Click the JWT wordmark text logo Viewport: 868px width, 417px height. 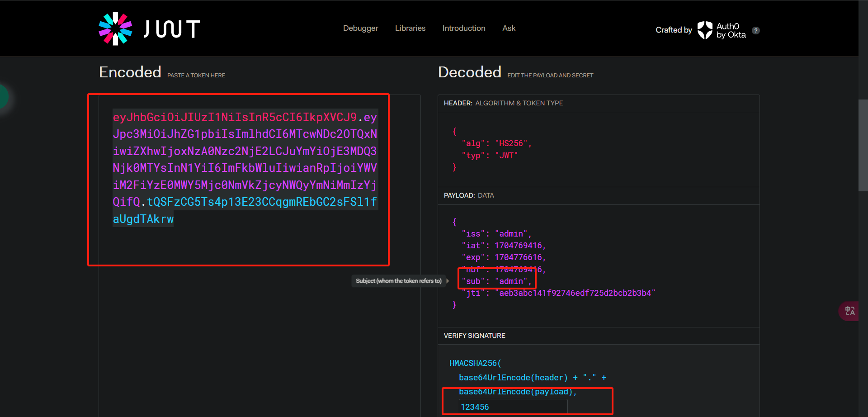point(172,29)
